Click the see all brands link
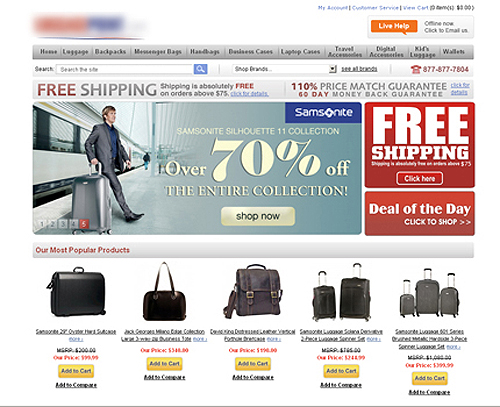This screenshot has height=407, width=500. (x=359, y=69)
